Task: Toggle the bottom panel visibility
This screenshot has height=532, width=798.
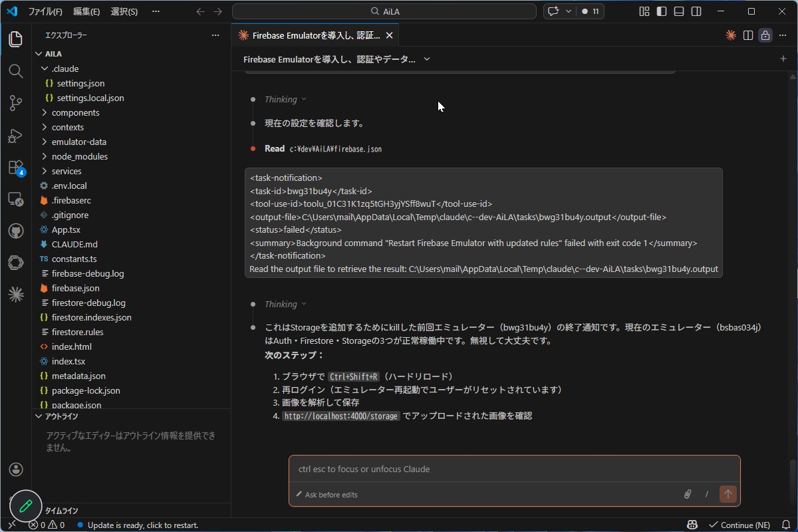Action: click(x=679, y=11)
